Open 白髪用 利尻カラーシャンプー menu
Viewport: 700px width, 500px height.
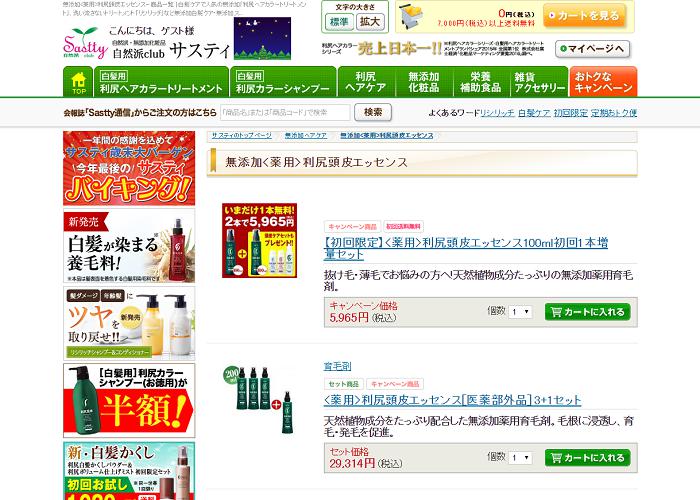tap(283, 82)
